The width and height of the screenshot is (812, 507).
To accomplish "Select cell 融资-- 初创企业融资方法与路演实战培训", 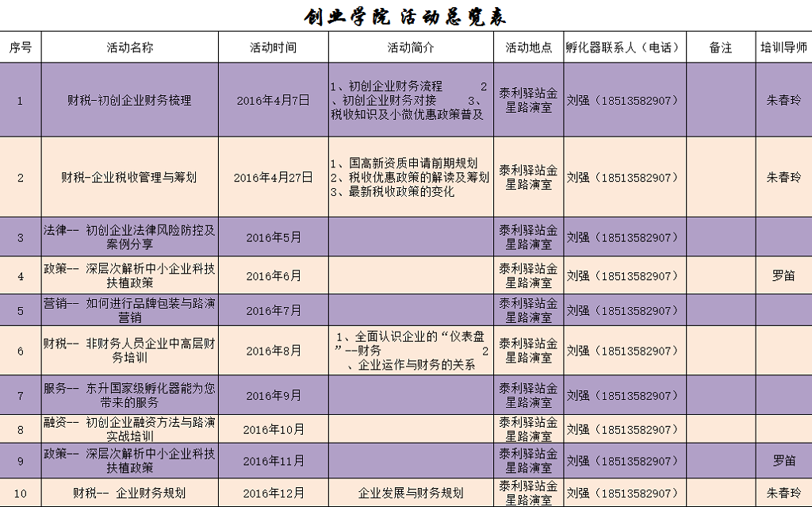I will click(130, 428).
